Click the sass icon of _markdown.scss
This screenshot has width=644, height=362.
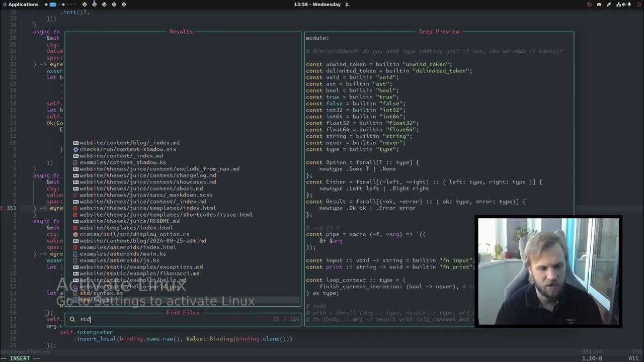pos(75,195)
